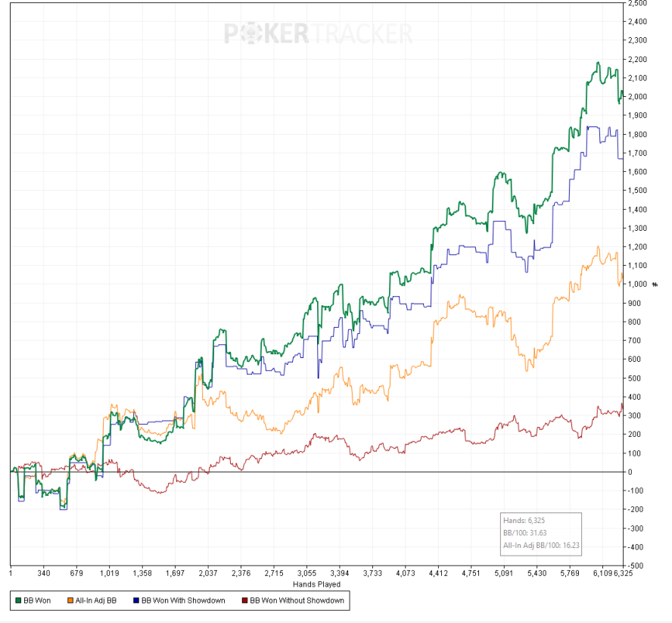Click the 3,055 tick on the horizontal axis
The width and height of the screenshot is (672, 623).
coord(306,574)
